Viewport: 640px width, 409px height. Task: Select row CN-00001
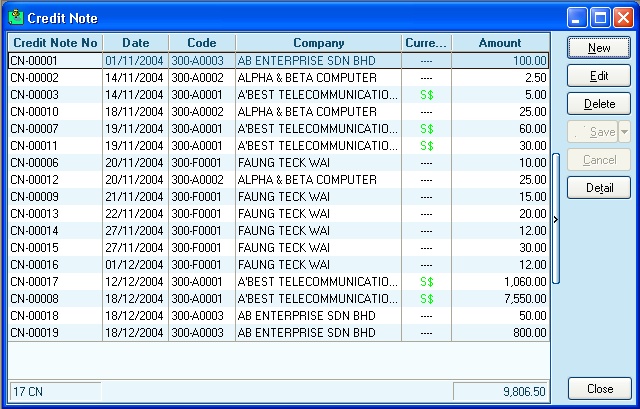(278, 61)
